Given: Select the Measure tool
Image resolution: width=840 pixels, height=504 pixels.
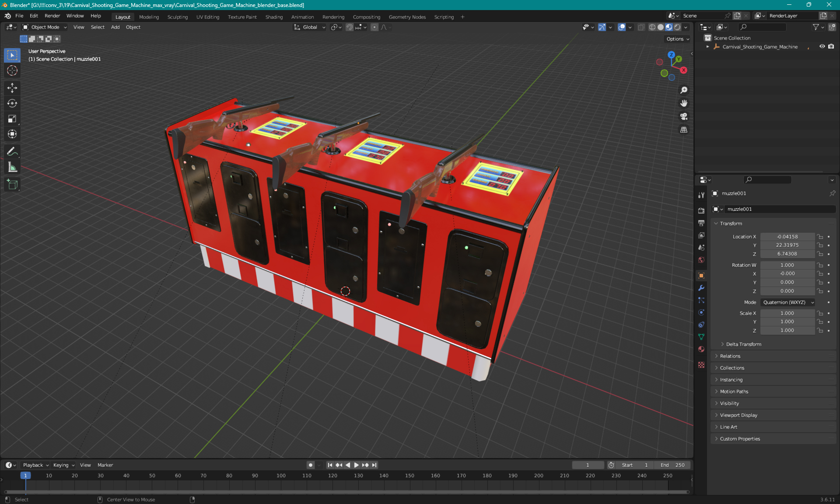Looking at the screenshot, I should point(12,167).
